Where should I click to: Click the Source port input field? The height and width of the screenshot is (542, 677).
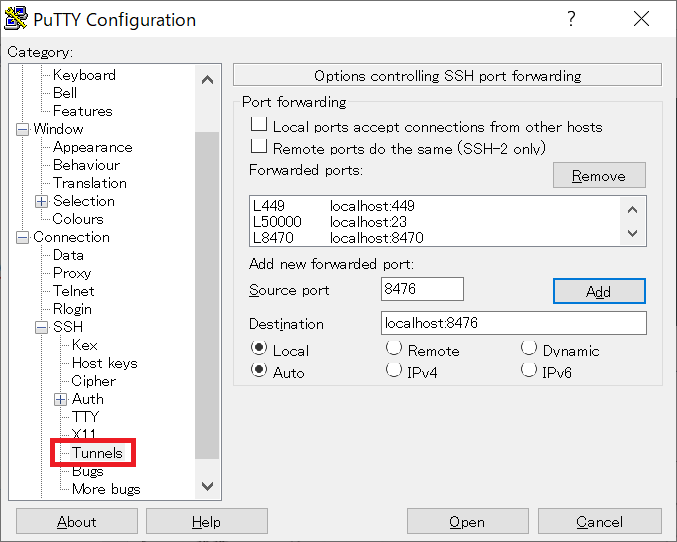(x=422, y=289)
